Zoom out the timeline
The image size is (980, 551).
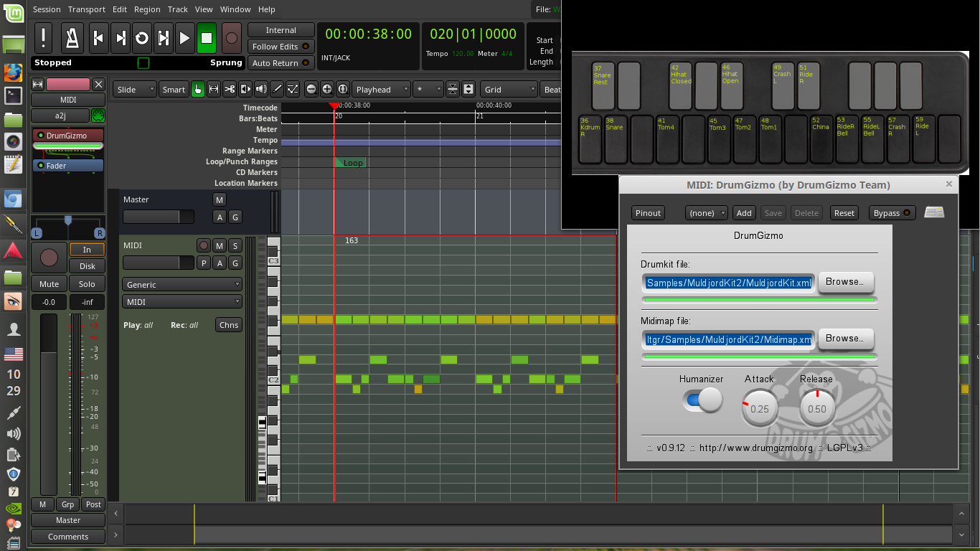click(311, 89)
